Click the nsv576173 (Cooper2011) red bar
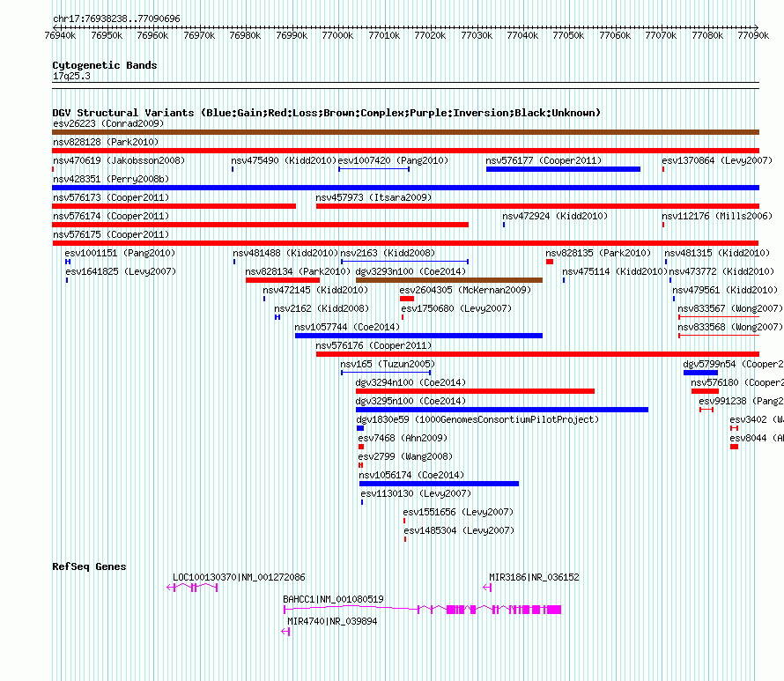The height and width of the screenshot is (681, 784). tap(174, 206)
